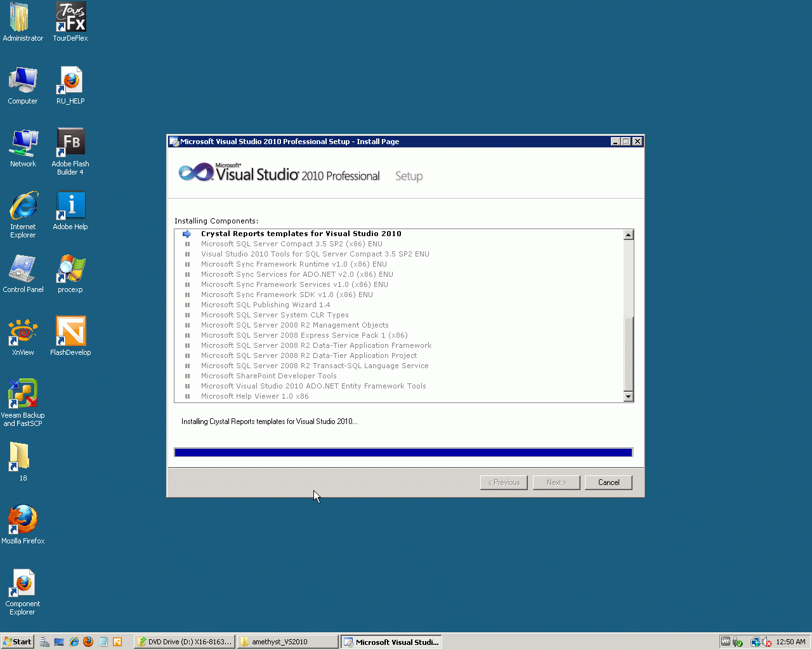Viewport: 812px width, 650px height.
Task: Select Microsoft Sync Framework Runtime v1.0 row
Action: [294, 264]
